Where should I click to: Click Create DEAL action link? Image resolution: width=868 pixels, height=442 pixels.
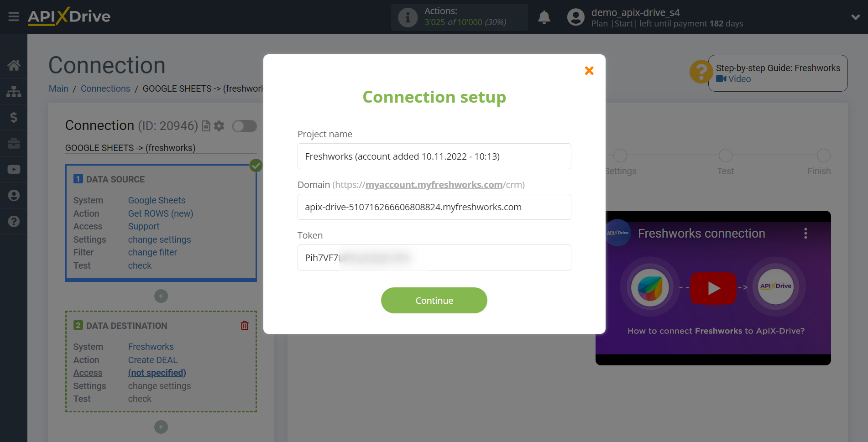(x=153, y=360)
